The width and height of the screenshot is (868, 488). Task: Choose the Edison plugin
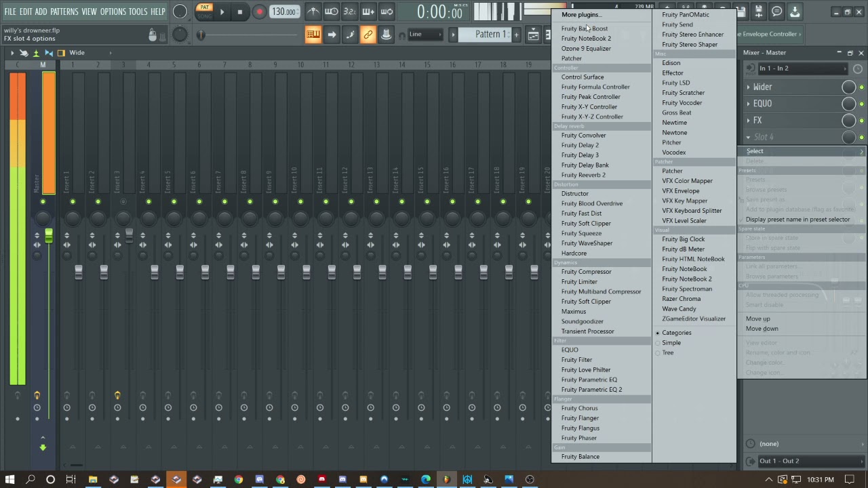point(671,63)
